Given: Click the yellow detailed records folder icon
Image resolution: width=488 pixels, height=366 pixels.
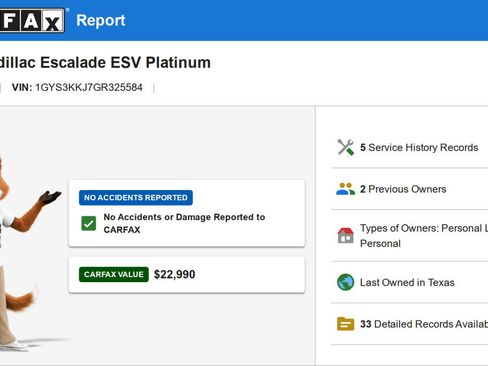Looking at the screenshot, I should [345, 324].
